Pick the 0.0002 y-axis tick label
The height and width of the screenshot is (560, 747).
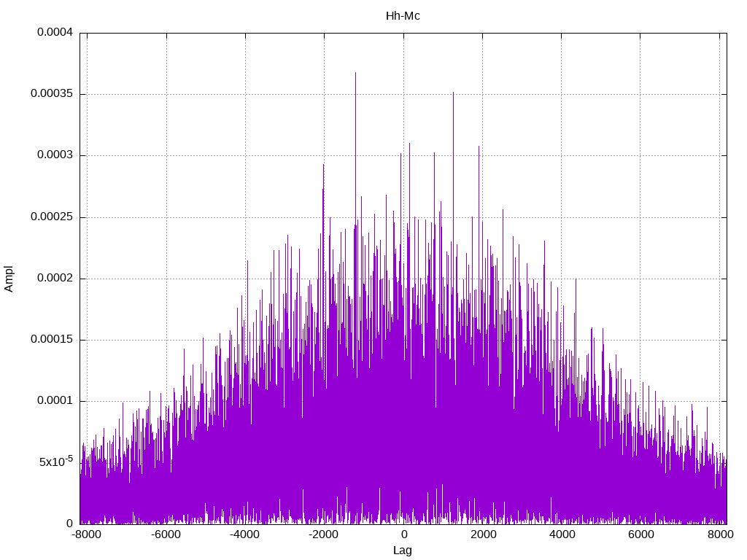pos(55,279)
